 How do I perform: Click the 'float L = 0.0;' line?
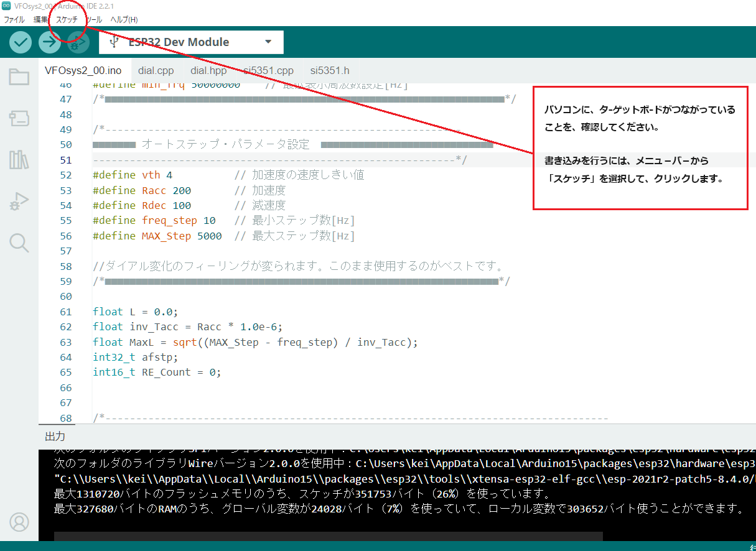coord(136,312)
